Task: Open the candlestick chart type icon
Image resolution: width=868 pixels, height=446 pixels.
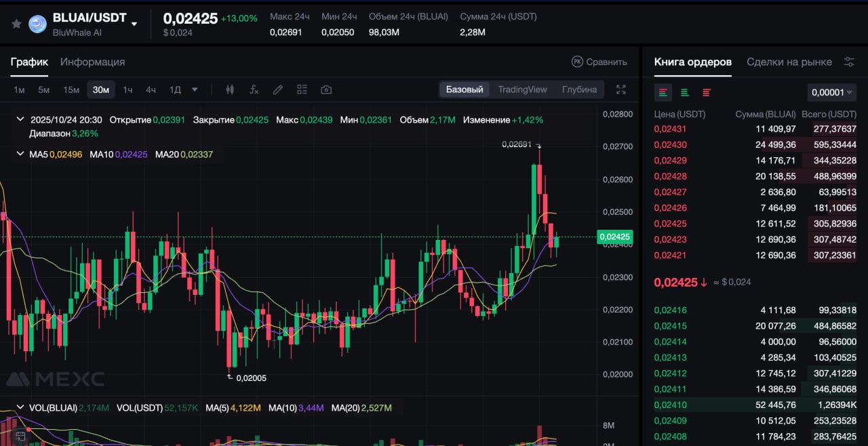Action: point(230,89)
